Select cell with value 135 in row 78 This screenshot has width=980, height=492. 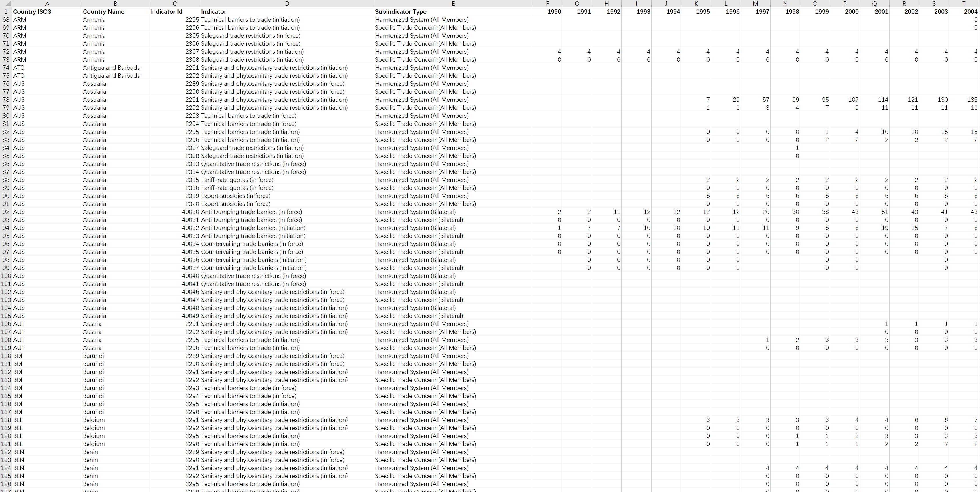pos(972,99)
